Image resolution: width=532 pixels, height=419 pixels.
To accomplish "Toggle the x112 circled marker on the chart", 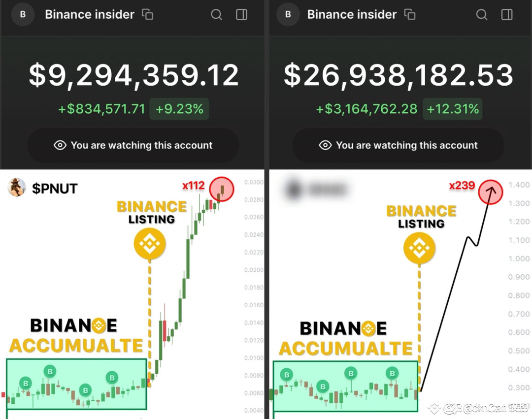I will (x=222, y=189).
